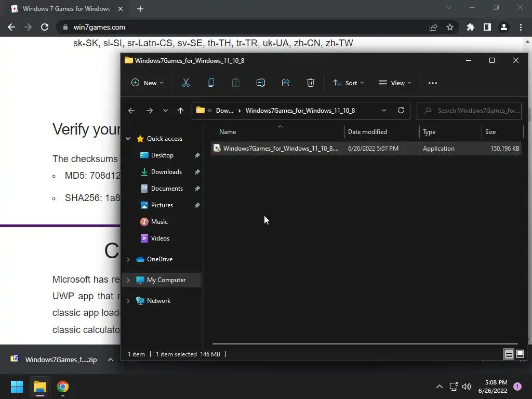Open recent locations dropdown arrow
The image size is (532, 399).
coord(165,111)
